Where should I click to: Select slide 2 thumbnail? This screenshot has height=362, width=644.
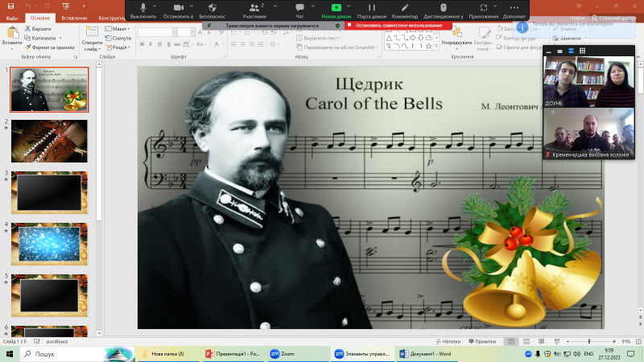pos(49,142)
